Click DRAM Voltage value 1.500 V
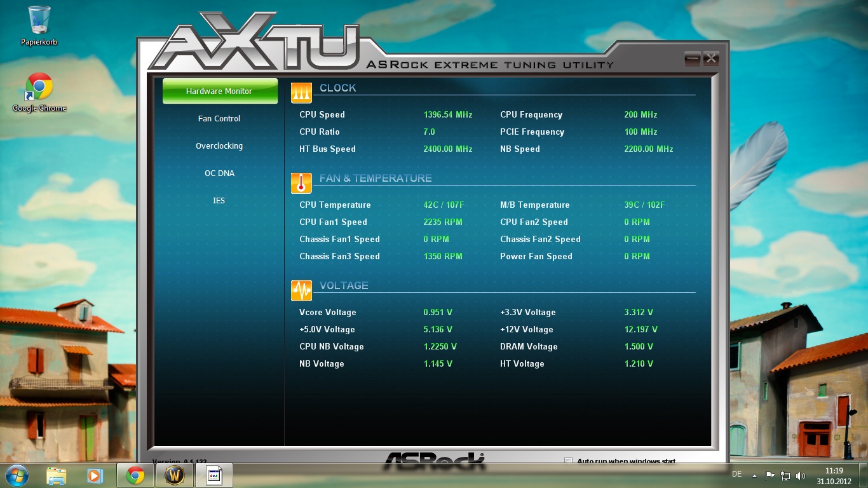This screenshot has width=868, height=488. click(x=639, y=346)
